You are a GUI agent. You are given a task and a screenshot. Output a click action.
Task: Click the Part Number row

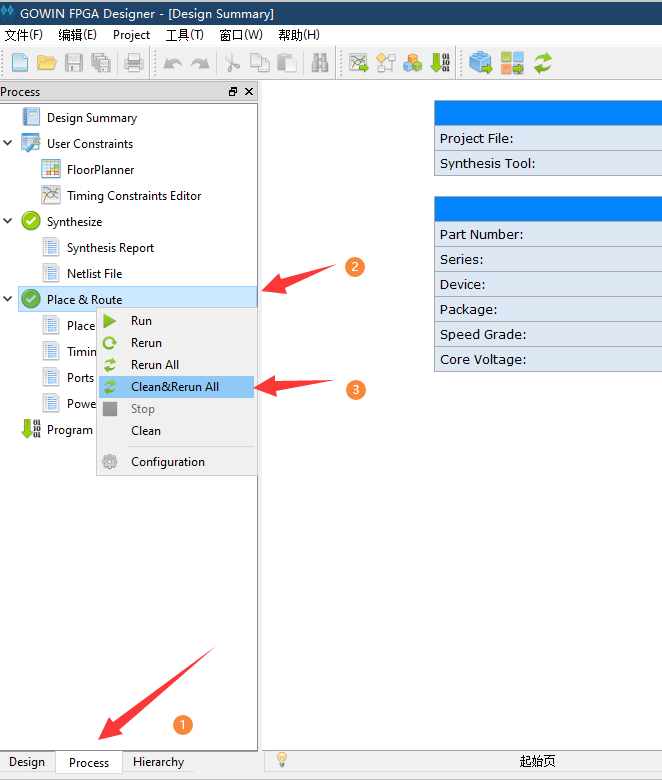pyautogui.click(x=548, y=234)
